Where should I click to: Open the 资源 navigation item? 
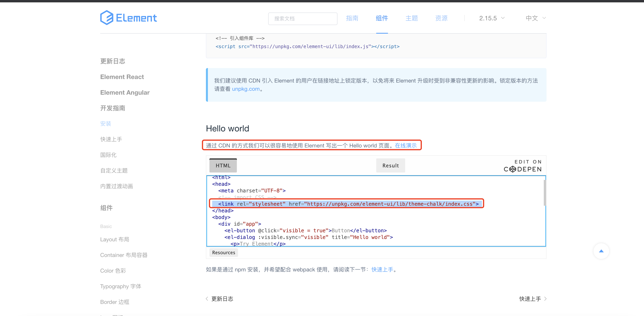click(x=441, y=18)
